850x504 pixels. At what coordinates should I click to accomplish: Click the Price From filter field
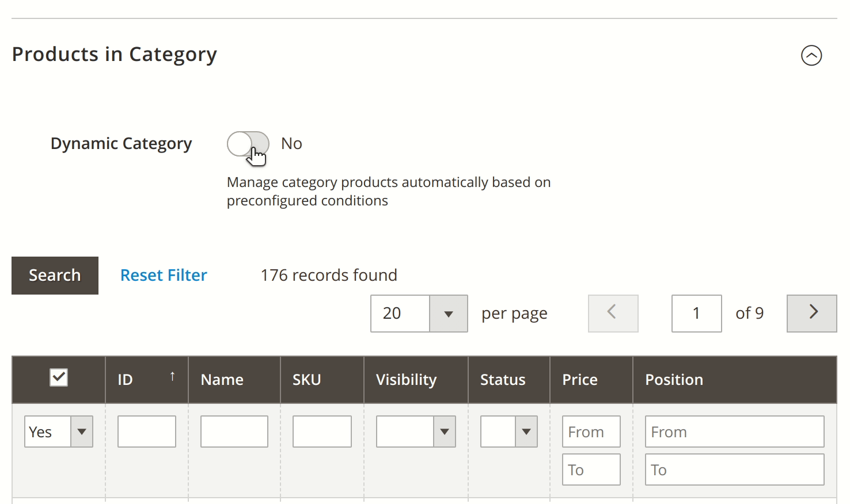click(x=591, y=432)
